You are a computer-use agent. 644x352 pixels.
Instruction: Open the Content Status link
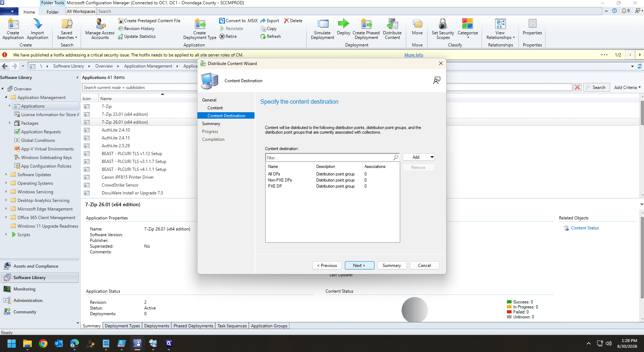point(585,228)
